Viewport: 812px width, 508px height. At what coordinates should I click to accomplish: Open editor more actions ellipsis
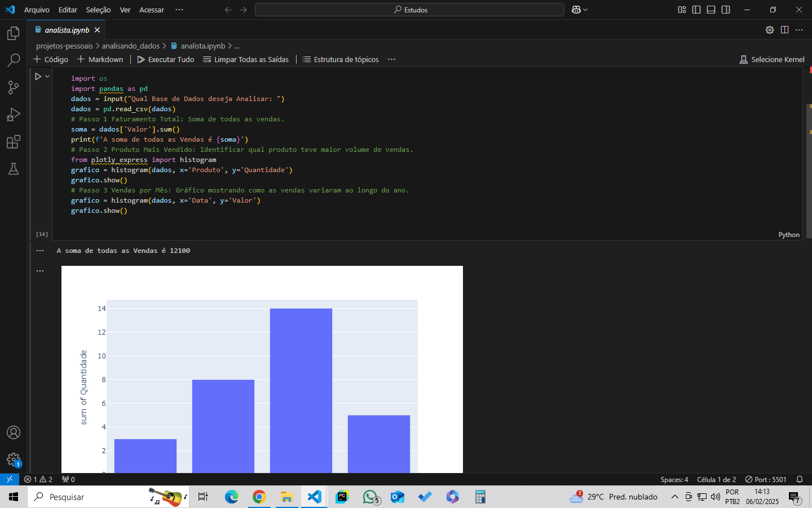pyautogui.click(x=799, y=30)
